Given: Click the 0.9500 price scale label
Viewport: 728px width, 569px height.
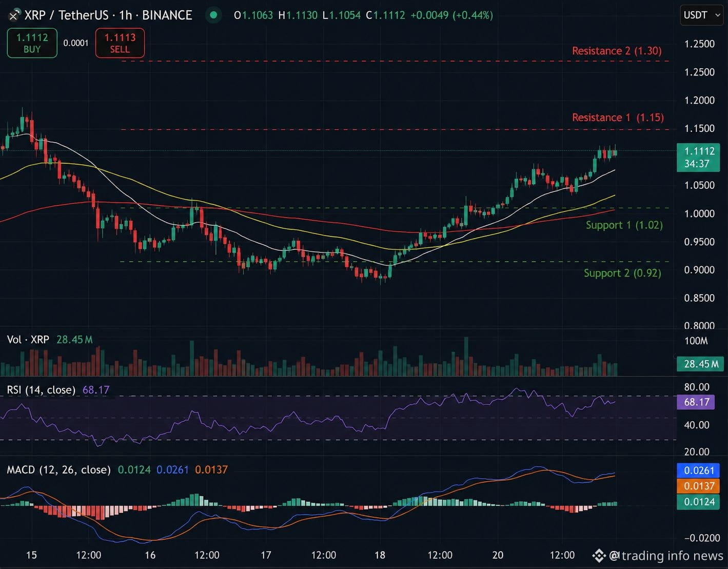Looking at the screenshot, I should 699,242.
